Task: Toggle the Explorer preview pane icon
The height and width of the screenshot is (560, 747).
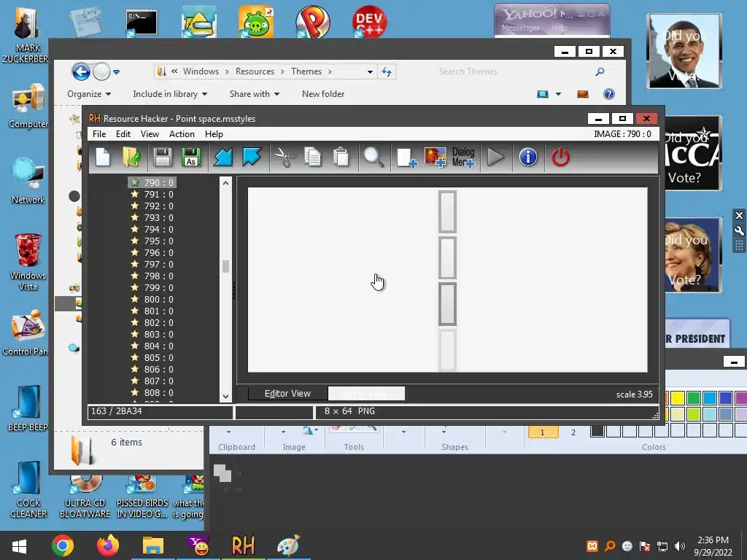Action: tap(583, 94)
